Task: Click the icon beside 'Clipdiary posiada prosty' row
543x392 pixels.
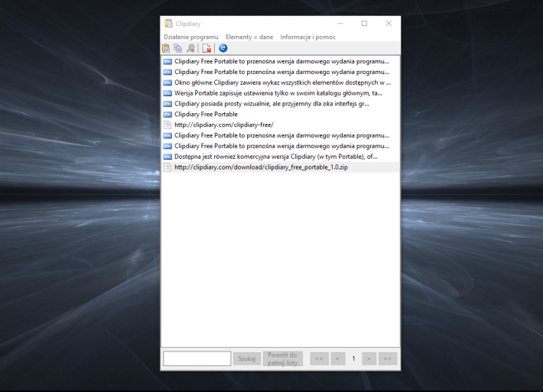Action: (x=167, y=104)
